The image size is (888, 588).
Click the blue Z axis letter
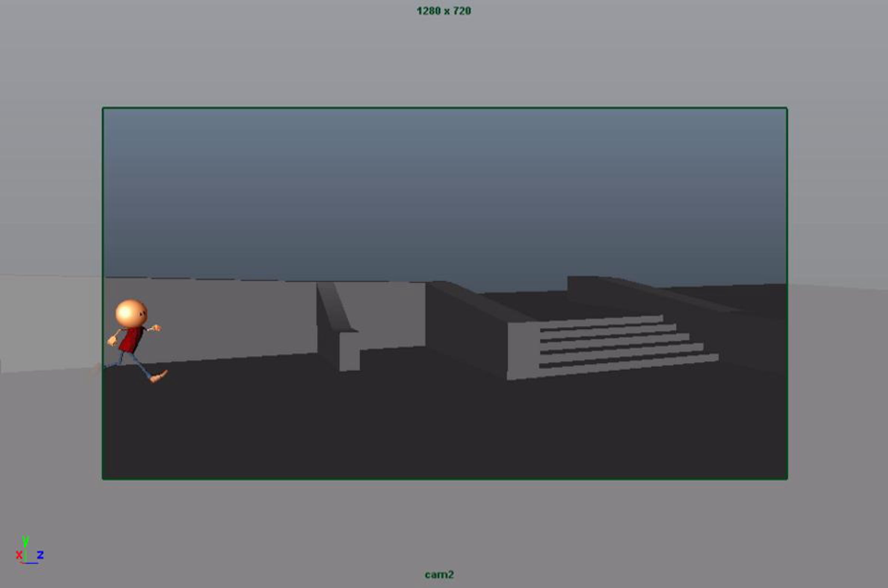(x=40, y=555)
